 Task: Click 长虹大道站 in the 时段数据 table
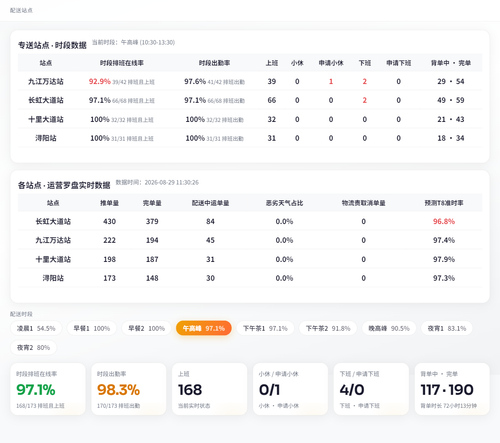46,100
